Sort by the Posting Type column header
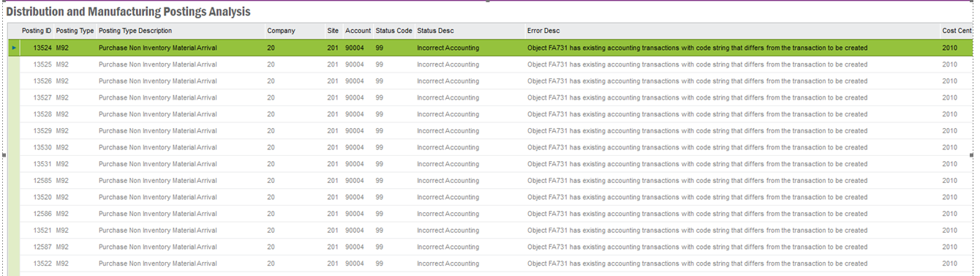Image resolution: width=980 pixels, height=276 pixels. [75, 31]
